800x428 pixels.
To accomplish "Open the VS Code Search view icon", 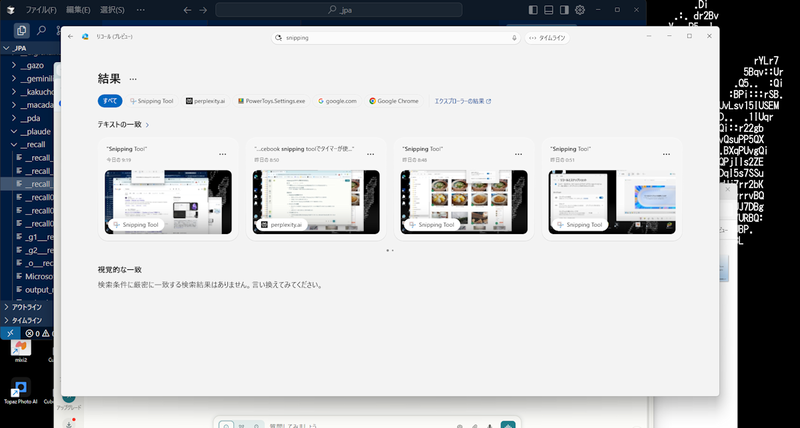I will [x=42, y=31].
